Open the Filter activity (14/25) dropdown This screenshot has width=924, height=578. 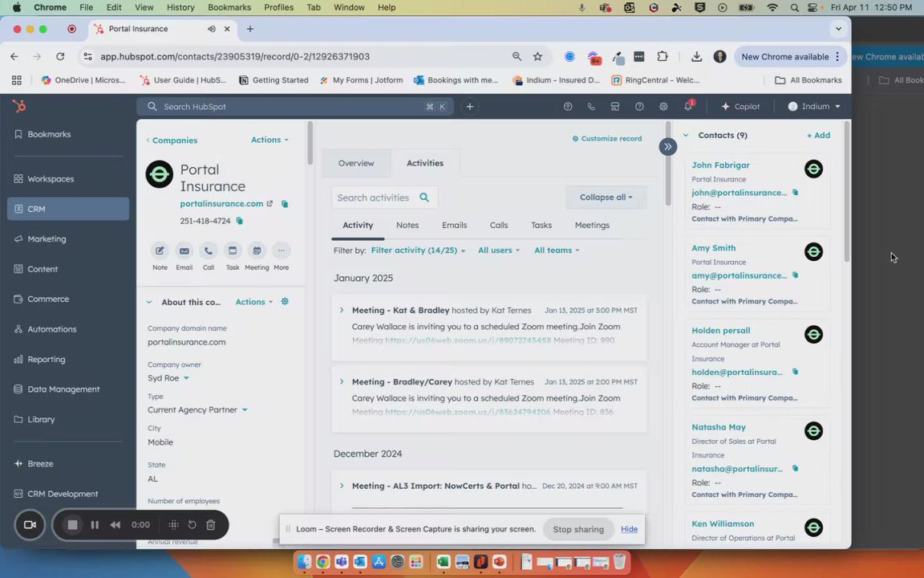tap(418, 250)
